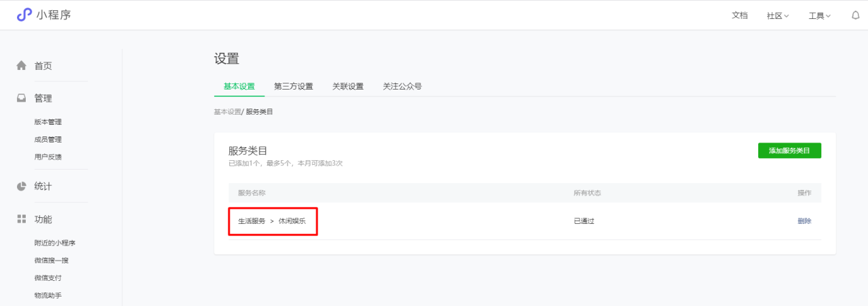
Task: Open 版本管理 in the sidebar
Action: [x=48, y=122]
